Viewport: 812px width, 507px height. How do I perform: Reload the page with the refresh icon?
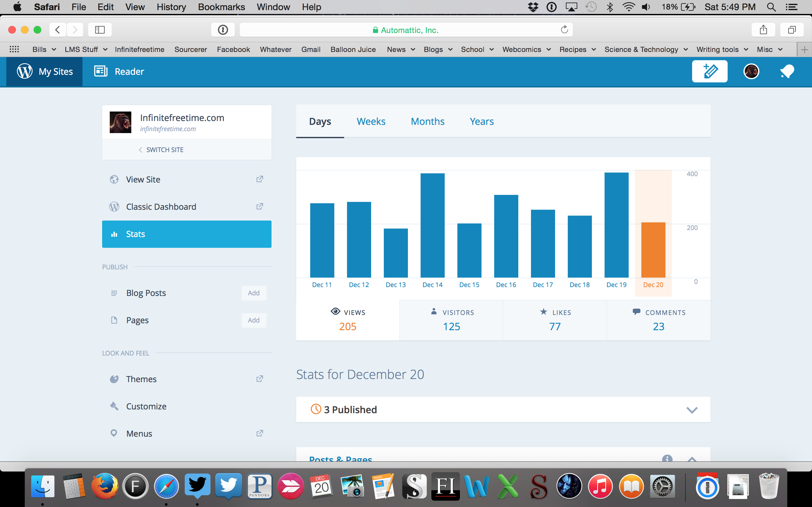pyautogui.click(x=564, y=30)
